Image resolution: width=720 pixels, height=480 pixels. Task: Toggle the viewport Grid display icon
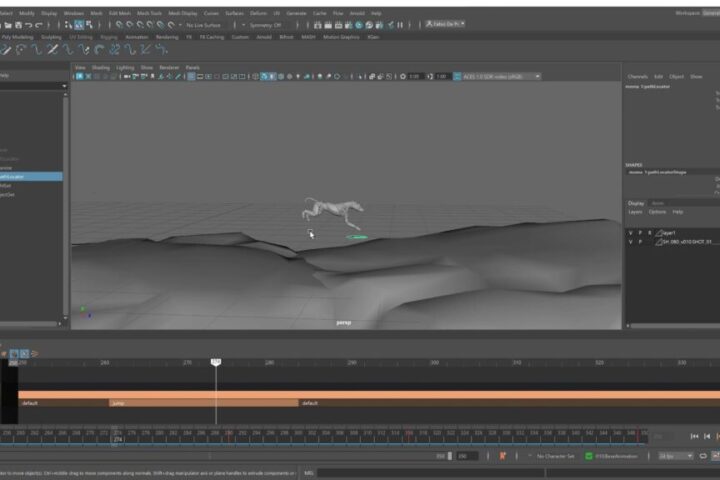coord(191,76)
